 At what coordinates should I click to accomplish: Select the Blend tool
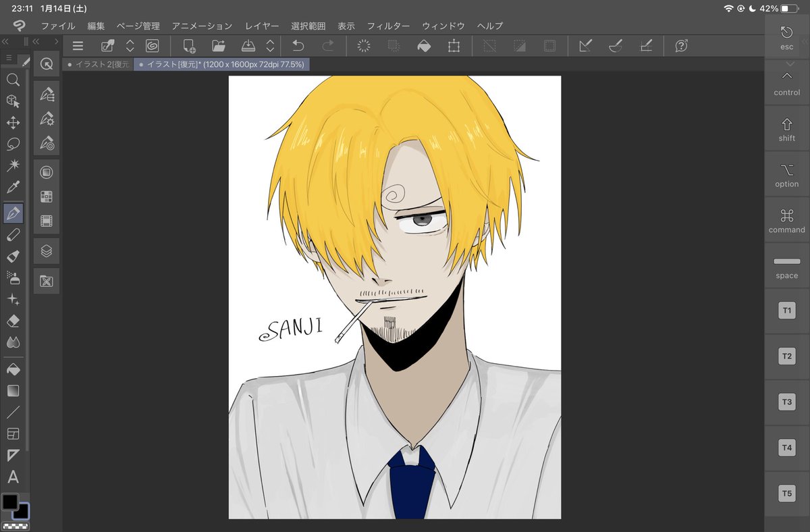click(x=13, y=342)
